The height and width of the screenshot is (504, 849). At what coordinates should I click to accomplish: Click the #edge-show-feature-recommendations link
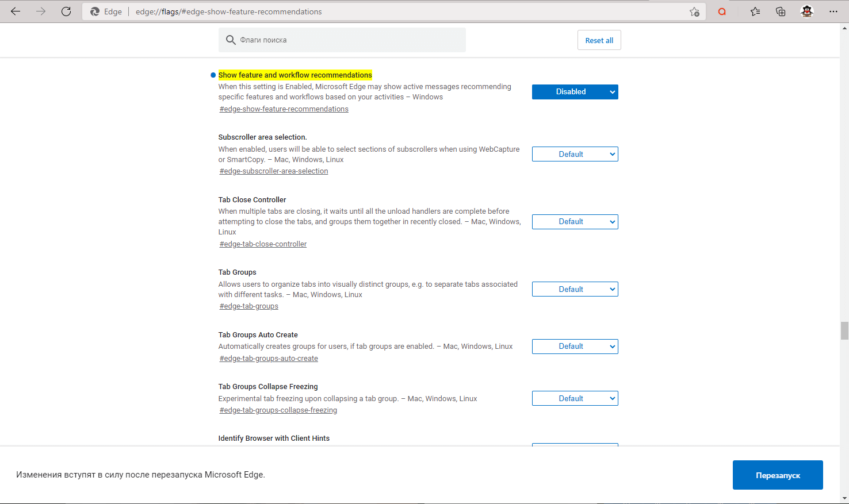[x=284, y=109]
